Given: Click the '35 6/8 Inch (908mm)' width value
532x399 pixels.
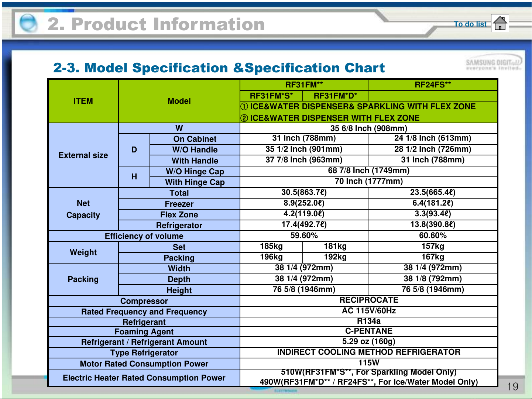Looking at the screenshot, I should pos(369,128).
